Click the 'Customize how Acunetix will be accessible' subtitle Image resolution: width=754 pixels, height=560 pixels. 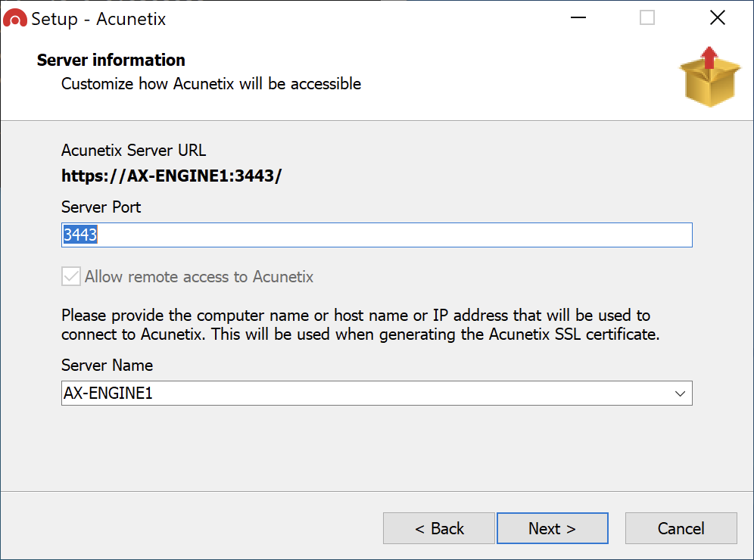(x=211, y=83)
